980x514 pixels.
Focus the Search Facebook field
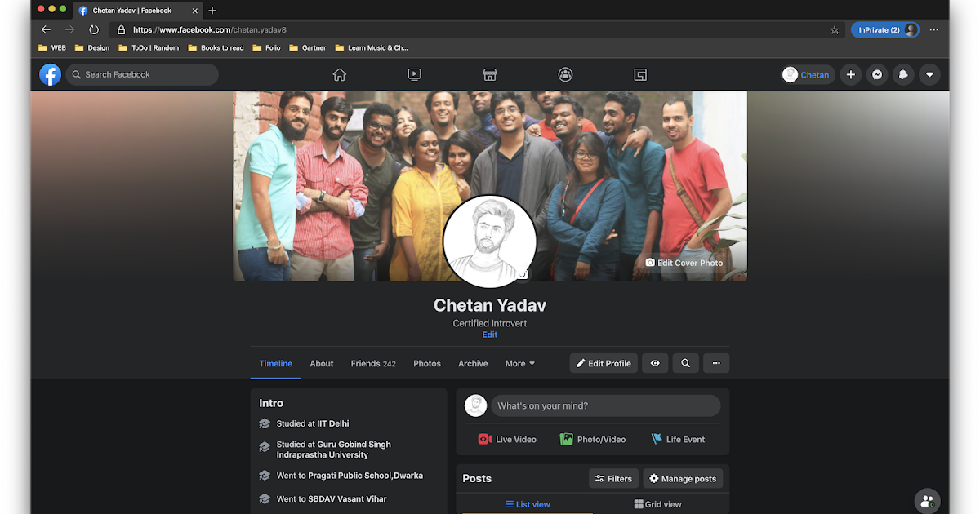coord(142,74)
